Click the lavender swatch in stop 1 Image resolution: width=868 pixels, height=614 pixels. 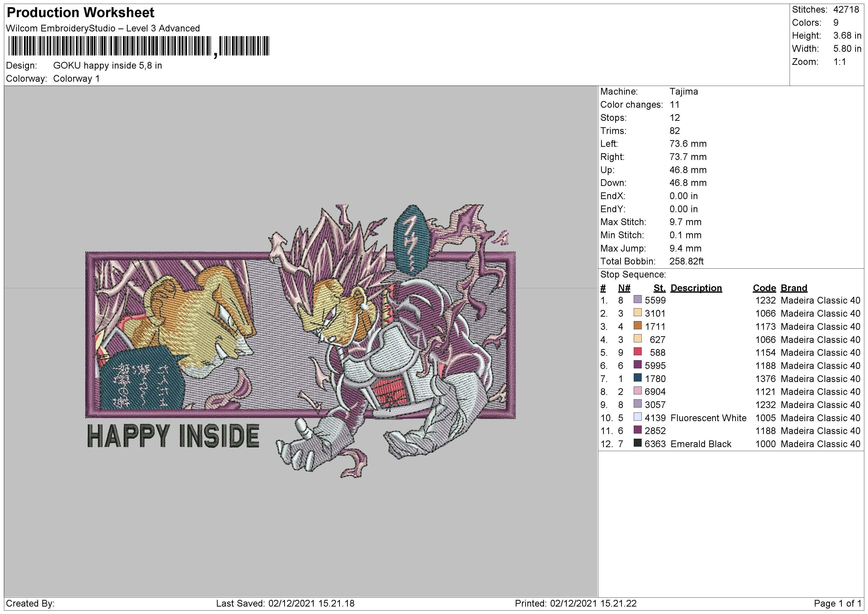637,300
